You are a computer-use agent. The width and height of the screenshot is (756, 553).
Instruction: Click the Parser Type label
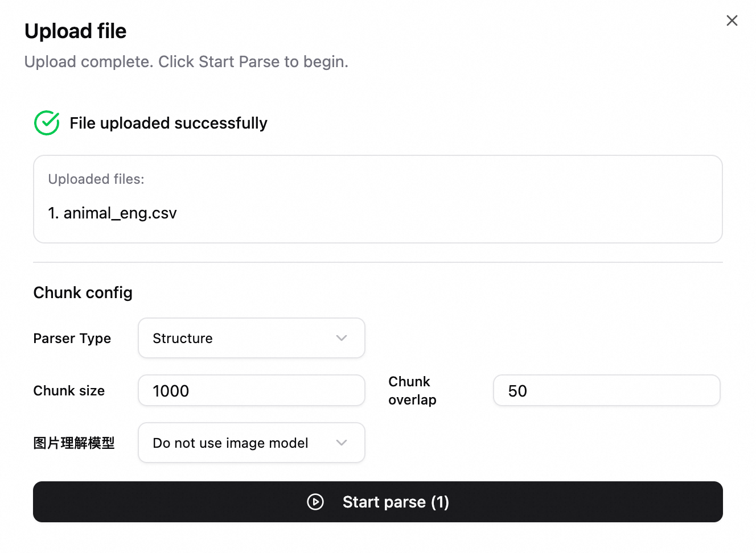72,339
